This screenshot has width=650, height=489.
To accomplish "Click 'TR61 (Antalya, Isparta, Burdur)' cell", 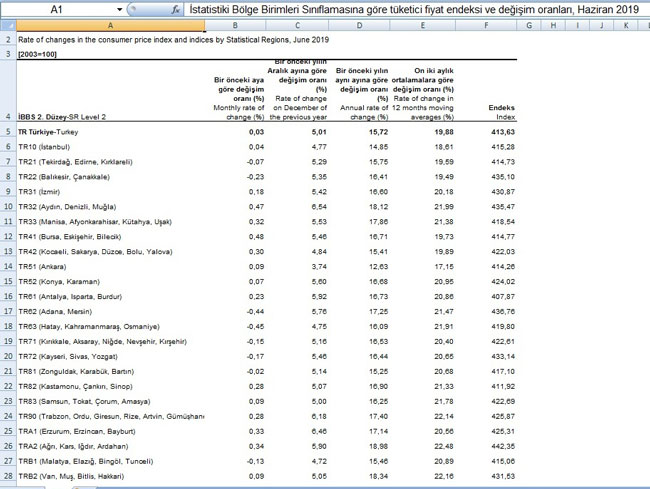I will tap(70, 296).
